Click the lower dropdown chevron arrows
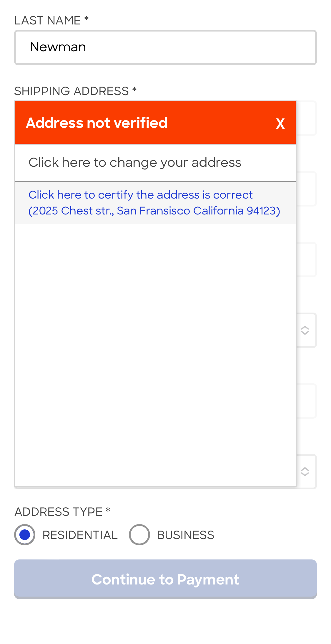Image resolution: width=331 pixels, height=644 pixels. coord(305,472)
